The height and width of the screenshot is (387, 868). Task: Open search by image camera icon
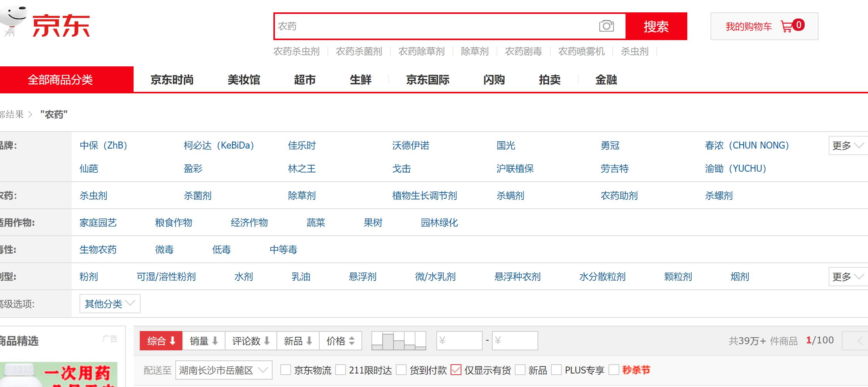pyautogui.click(x=606, y=26)
